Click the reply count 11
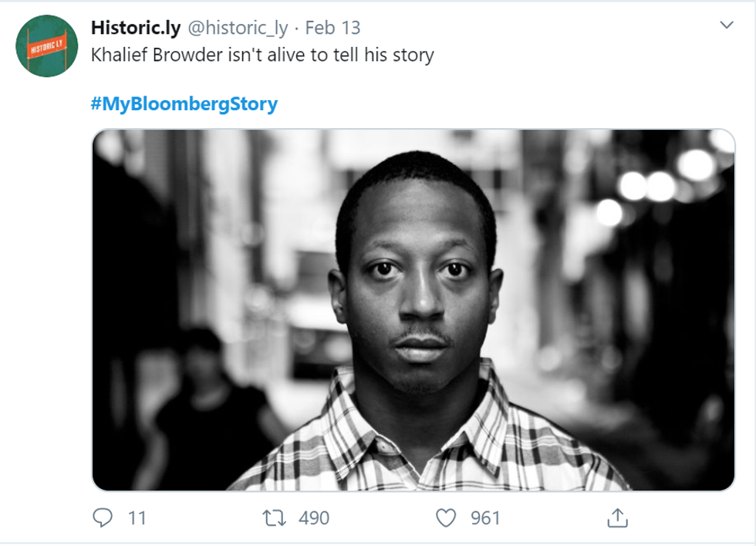The image size is (756, 546). pos(137,517)
